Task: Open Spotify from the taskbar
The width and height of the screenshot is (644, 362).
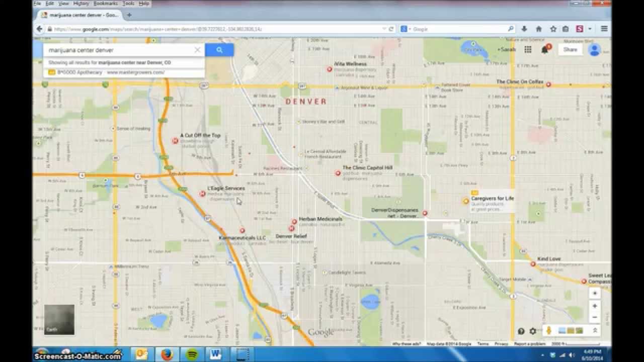Action: (x=192, y=354)
